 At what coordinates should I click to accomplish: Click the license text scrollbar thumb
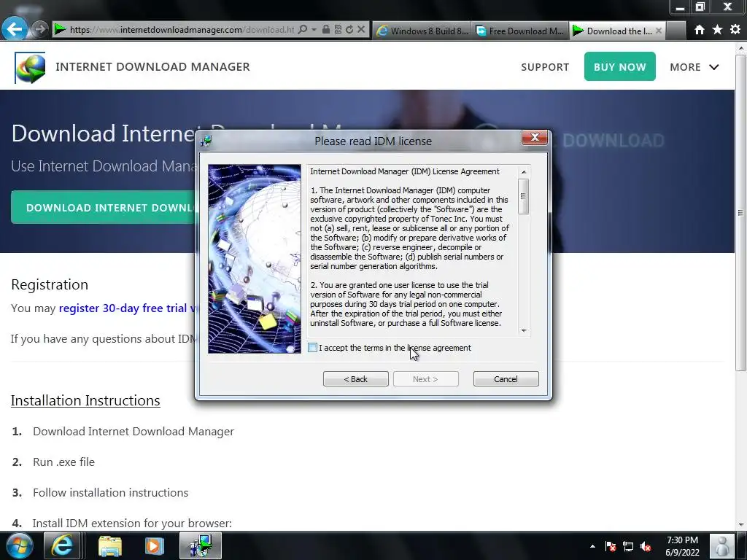[x=524, y=196]
